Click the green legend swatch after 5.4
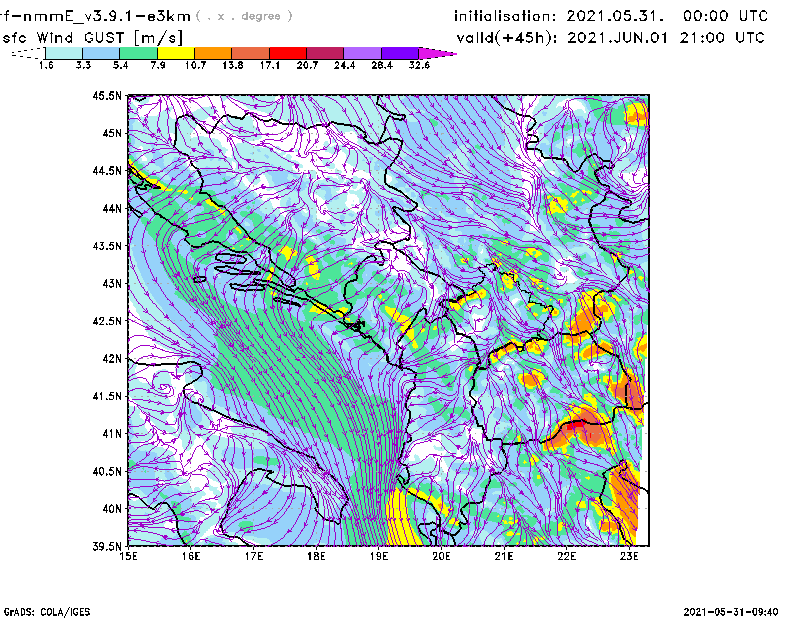The height and width of the screenshot is (618, 800). [x=138, y=53]
